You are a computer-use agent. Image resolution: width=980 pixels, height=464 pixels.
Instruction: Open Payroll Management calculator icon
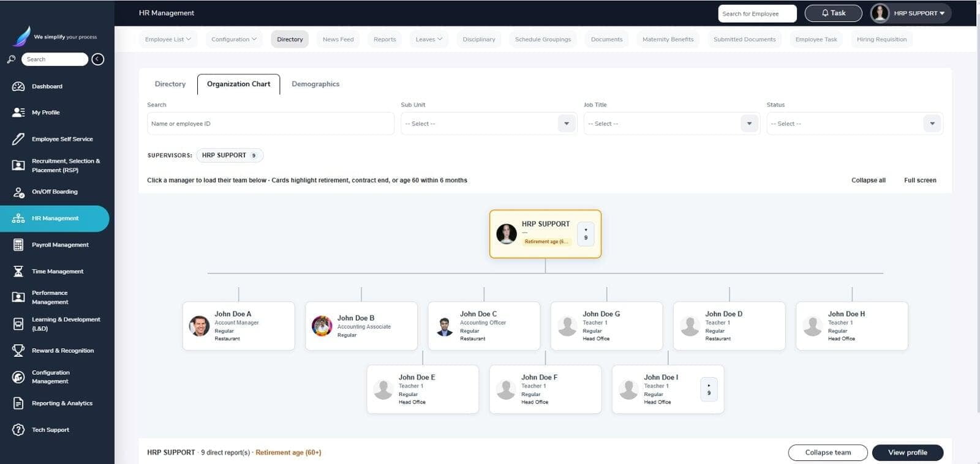click(18, 245)
